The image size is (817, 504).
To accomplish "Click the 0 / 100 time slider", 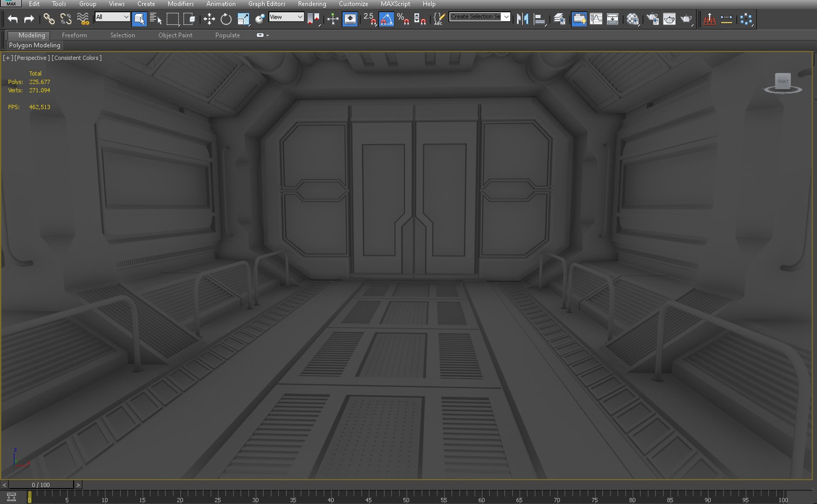I will (x=41, y=485).
